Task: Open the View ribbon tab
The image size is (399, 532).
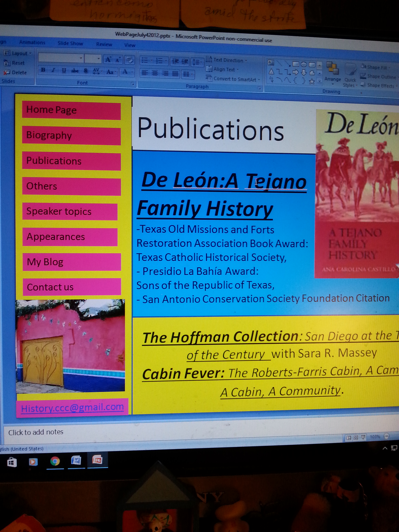Action: 130,45
